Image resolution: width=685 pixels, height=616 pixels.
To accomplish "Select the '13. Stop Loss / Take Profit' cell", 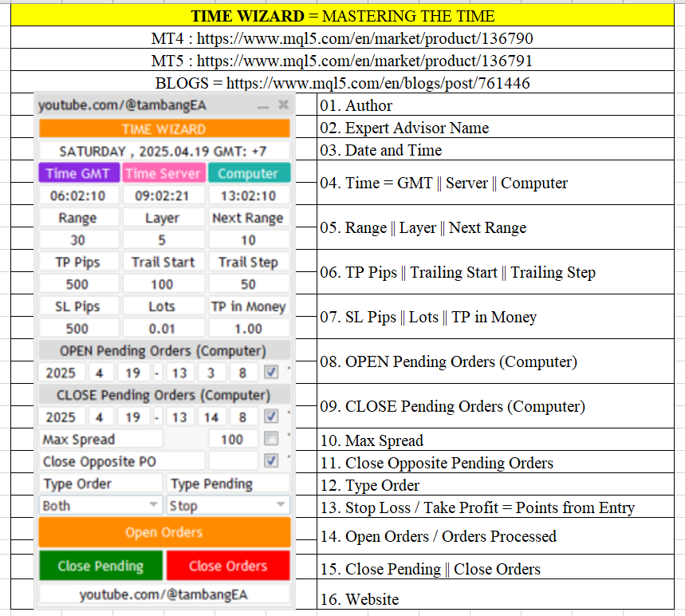I will point(495,507).
